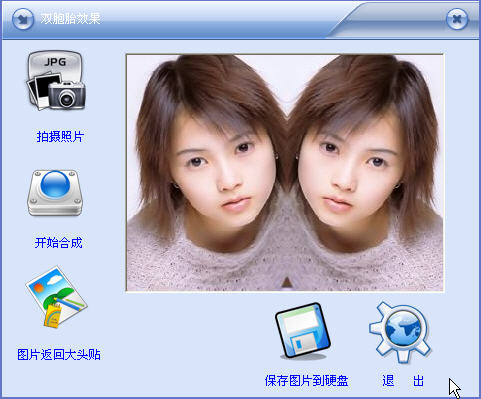The width and height of the screenshot is (481, 399).
Task: Click the 图片返回大头贴 label
Action: (59, 354)
